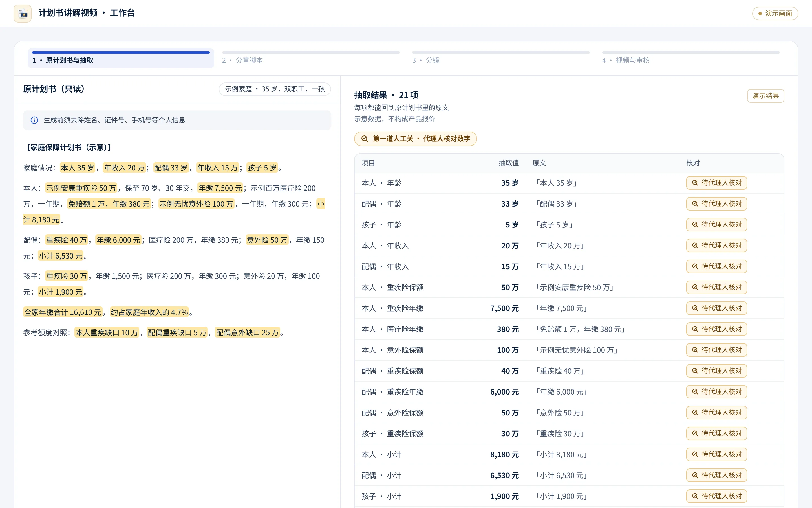Click the 演示画面 badge in header
Viewport: 812px width, 508px height.
tap(775, 14)
